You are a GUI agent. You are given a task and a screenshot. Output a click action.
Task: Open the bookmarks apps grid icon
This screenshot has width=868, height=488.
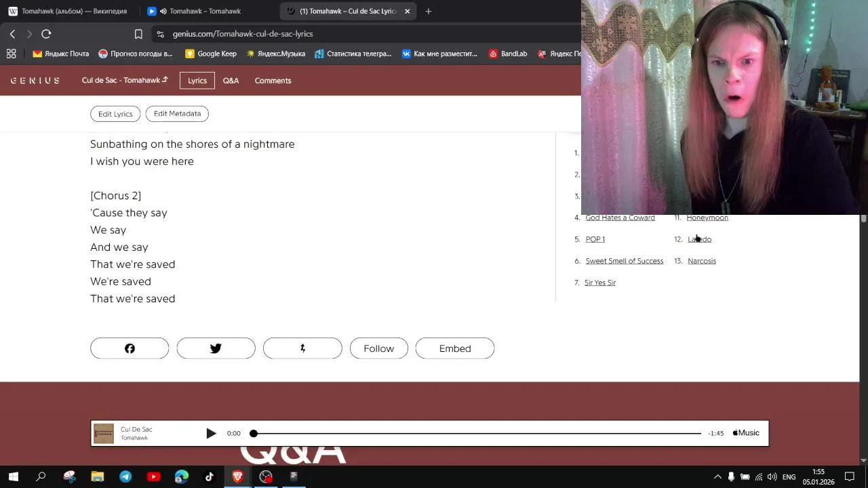coord(11,54)
